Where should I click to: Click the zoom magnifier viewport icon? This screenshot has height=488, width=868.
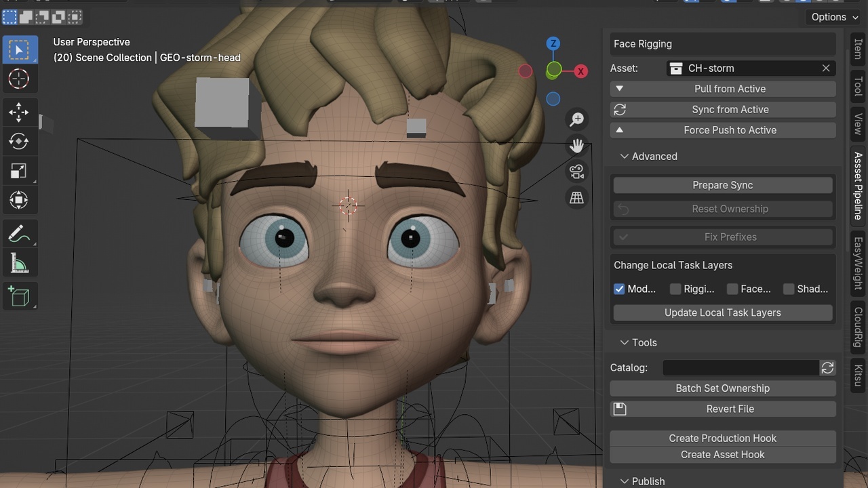point(577,119)
